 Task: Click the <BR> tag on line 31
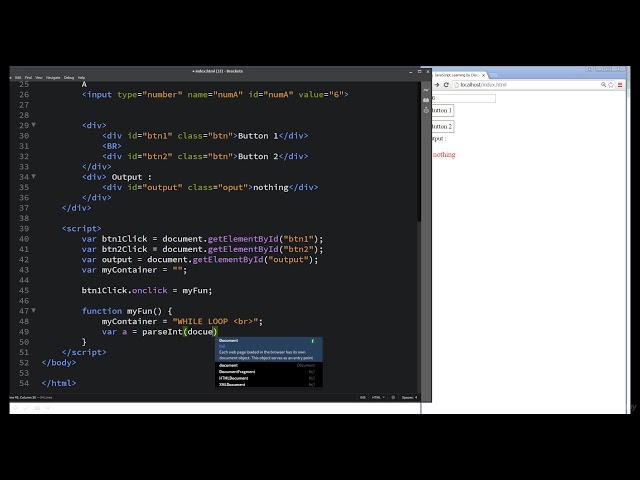[x=112, y=146]
